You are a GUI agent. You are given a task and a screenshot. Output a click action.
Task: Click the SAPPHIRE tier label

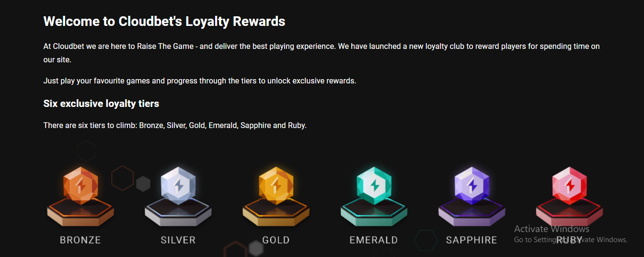[x=471, y=240]
